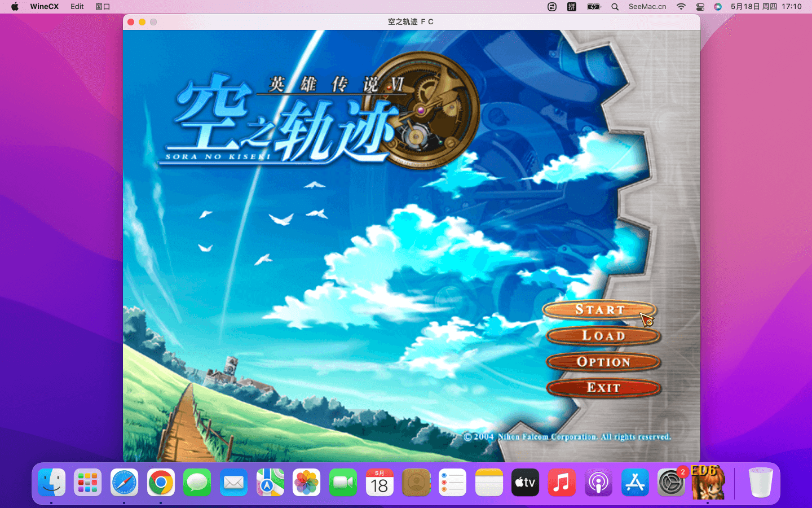Open the 窗口 menu
Screen dimensions: 812x508
[103, 7]
